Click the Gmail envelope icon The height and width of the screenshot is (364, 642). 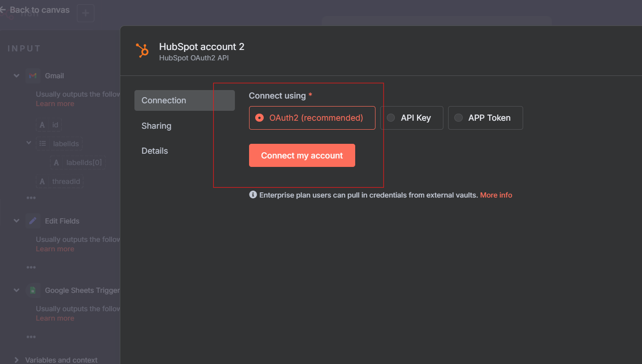click(33, 75)
